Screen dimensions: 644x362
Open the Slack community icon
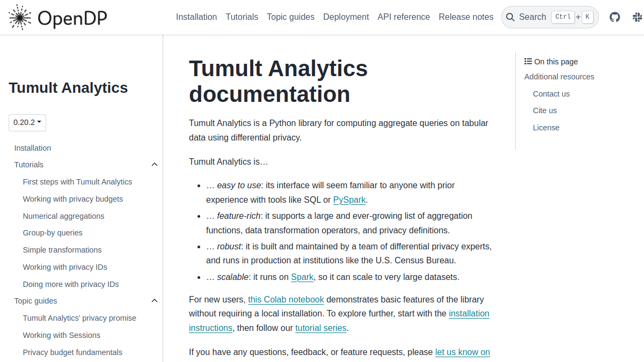[x=638, y=17]
